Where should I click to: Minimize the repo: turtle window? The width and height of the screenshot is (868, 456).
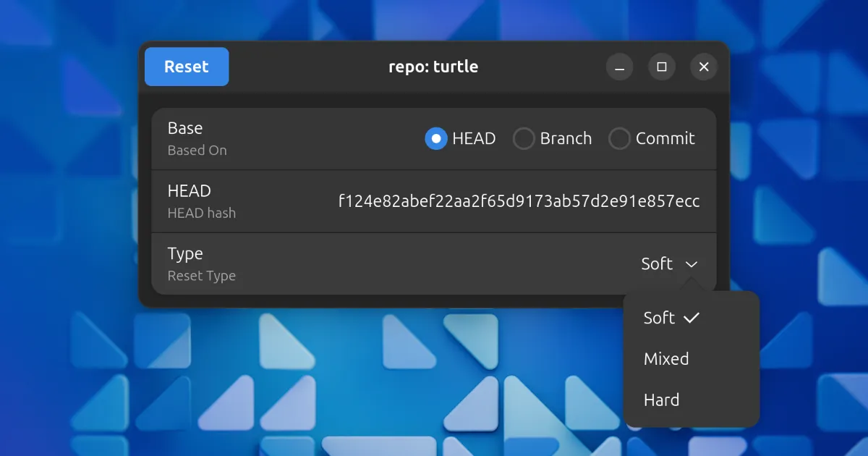[x=619, y=67]
